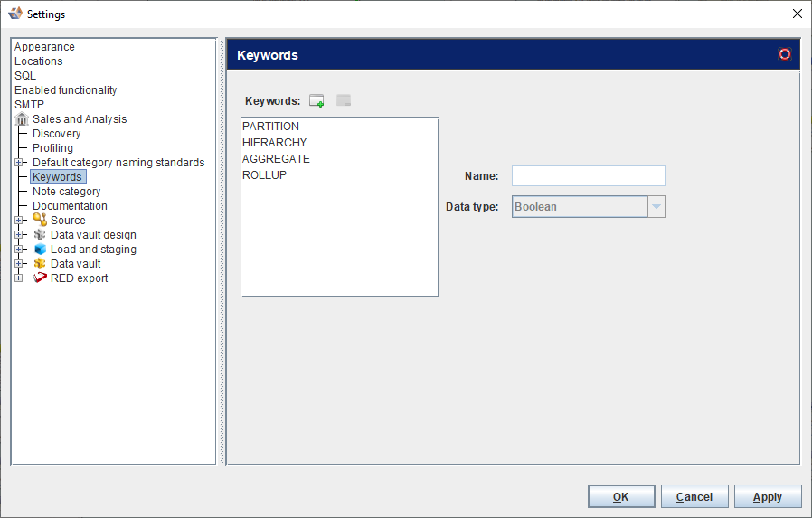This screenshot has height=518, width=812.
Task: Open the Enabled functionality settings page
Action: (65, 90)
